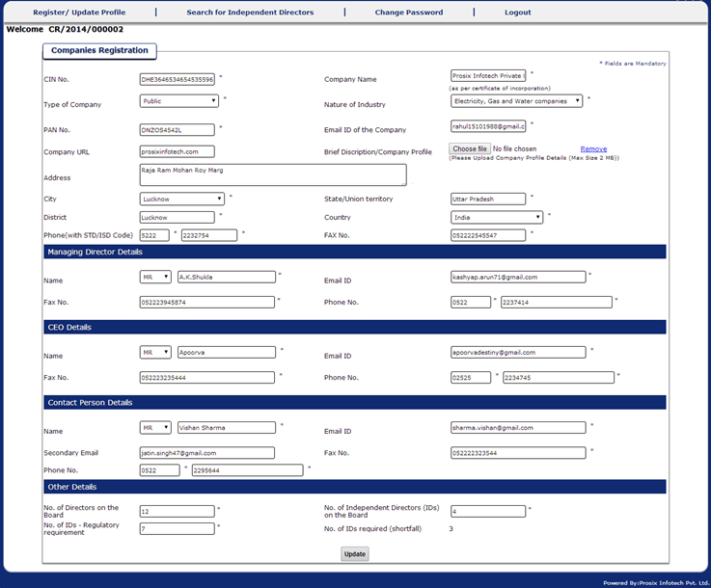The image size is (711, 588).
Task: Select the Companies Registration tab
Action: pyautogui.click(x=99, y=51)
